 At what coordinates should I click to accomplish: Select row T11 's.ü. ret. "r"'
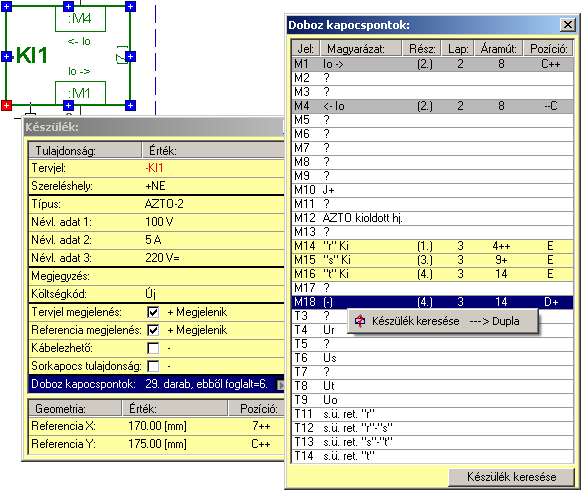coord(432,414)
